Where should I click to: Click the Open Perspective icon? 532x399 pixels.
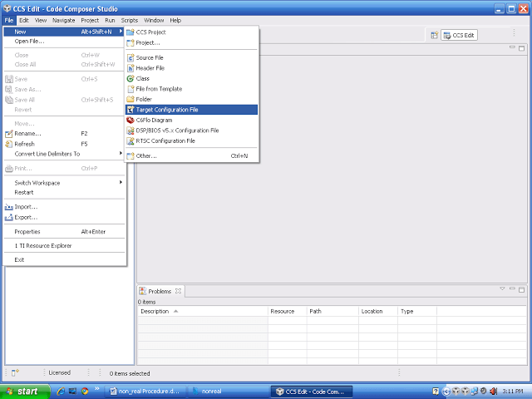tap(434, 35)
